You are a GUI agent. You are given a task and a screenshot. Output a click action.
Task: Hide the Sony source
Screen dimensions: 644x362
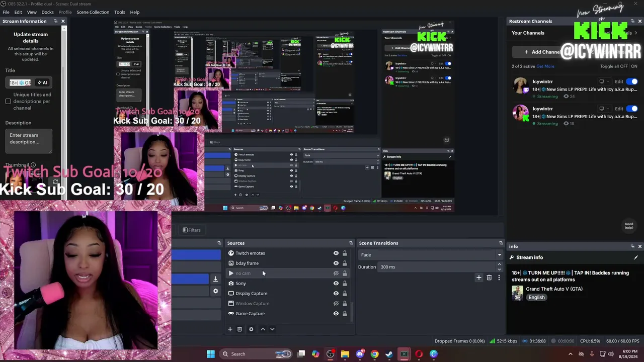336,284
